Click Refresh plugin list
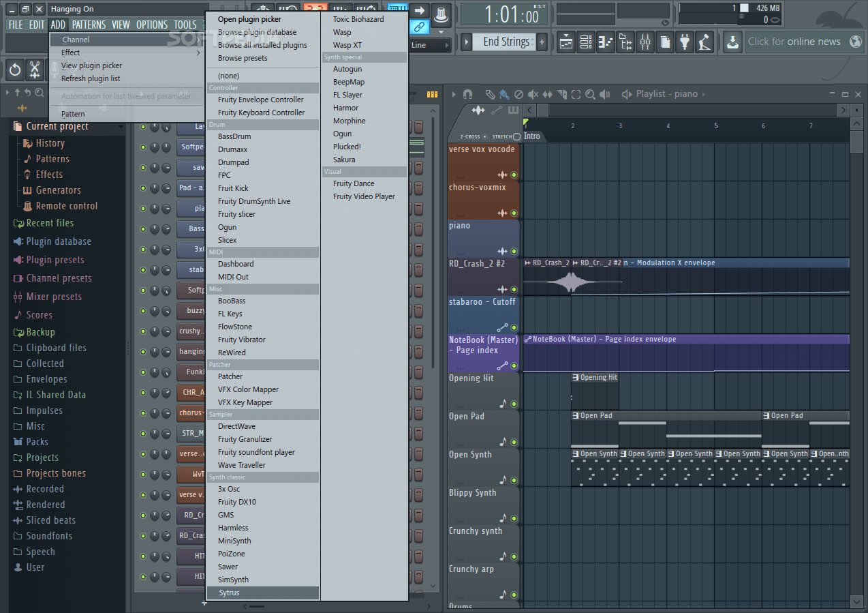868x613 pixels. pos(91,78)
